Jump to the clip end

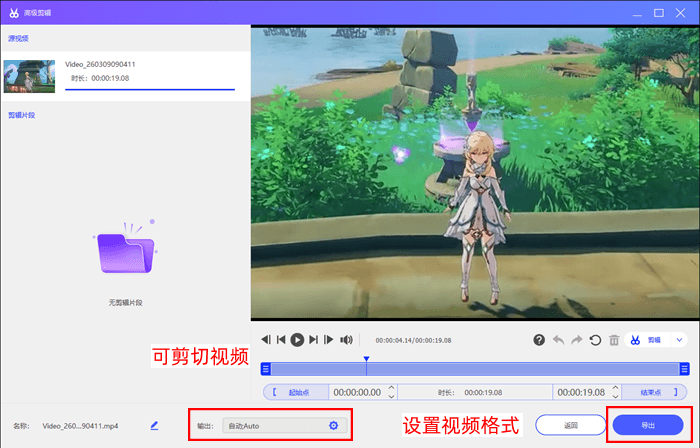(x=313, y=340)
